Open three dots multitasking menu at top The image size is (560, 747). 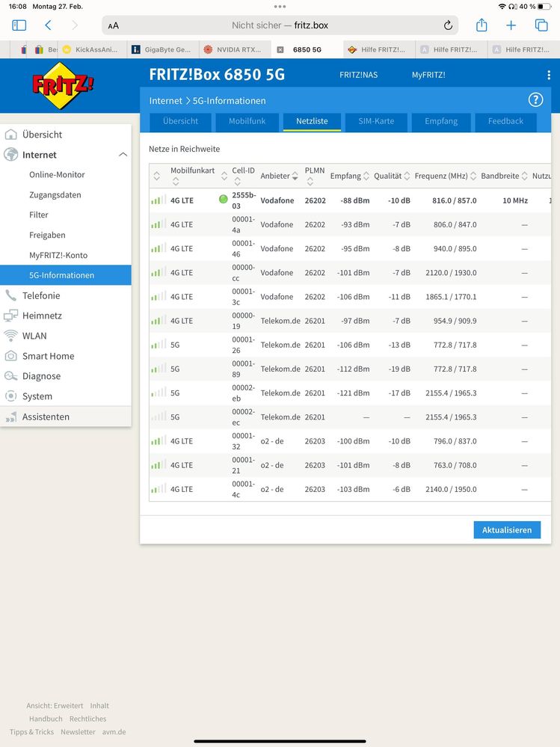[280, 7]
